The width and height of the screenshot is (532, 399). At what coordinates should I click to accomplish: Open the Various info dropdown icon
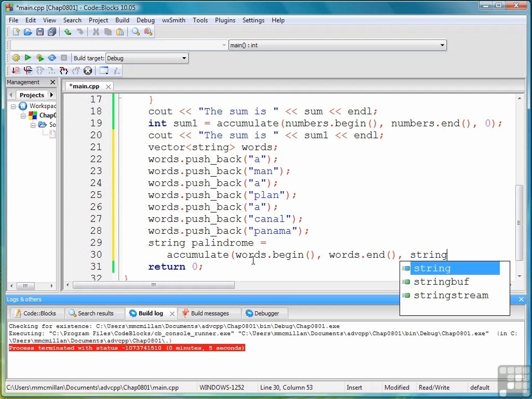[116, 70]
